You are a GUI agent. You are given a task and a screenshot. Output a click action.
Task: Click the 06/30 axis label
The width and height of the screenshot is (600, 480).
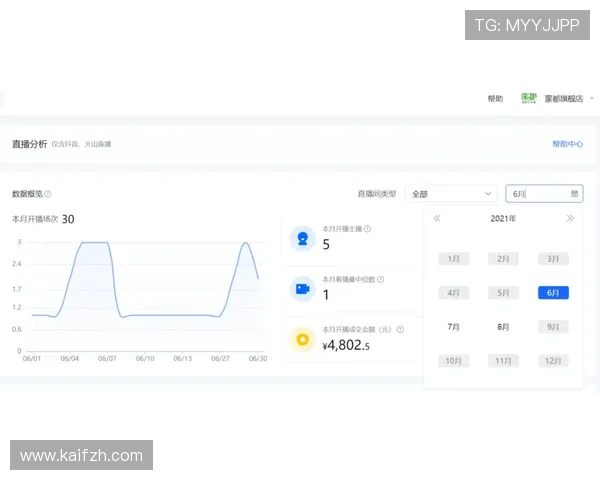pos(258,358)
